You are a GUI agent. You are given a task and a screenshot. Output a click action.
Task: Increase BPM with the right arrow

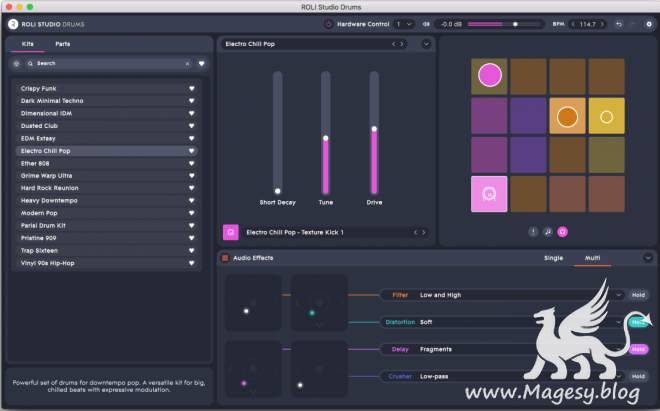602,24
